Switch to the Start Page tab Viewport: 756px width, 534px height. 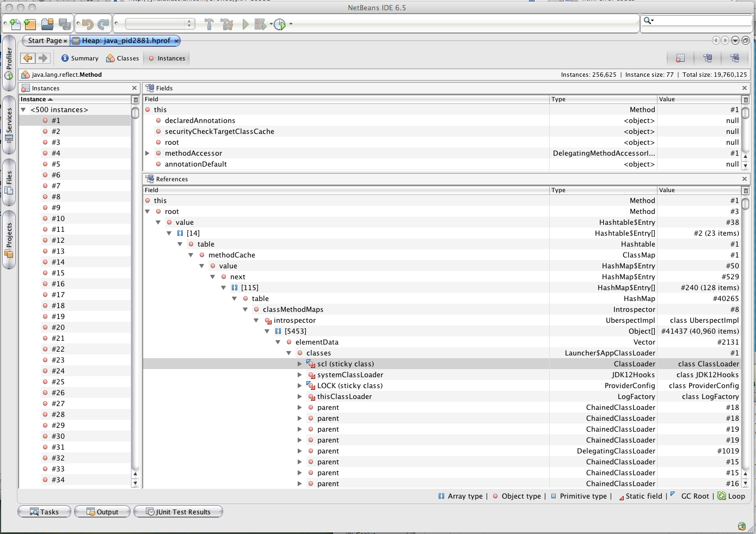coord(45,41)
